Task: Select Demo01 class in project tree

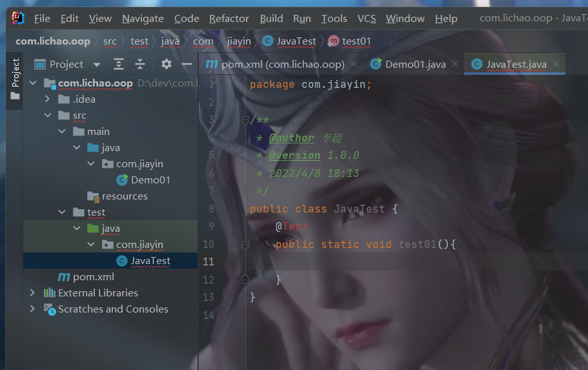Action: click(x=110, y=180)
